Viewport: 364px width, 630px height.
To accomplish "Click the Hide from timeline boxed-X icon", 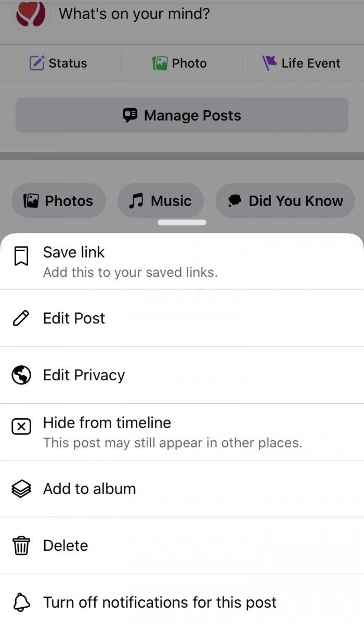I will [x=21, y=427].
